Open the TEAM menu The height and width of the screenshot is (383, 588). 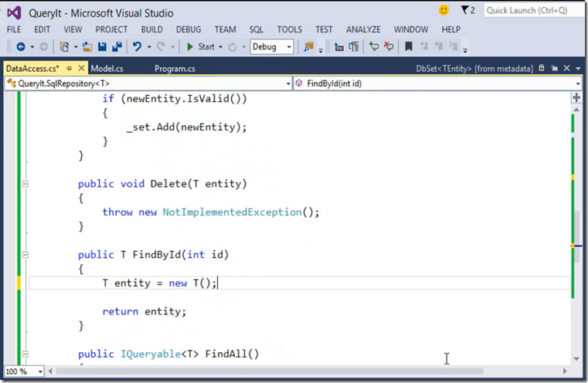click(225, 29)
